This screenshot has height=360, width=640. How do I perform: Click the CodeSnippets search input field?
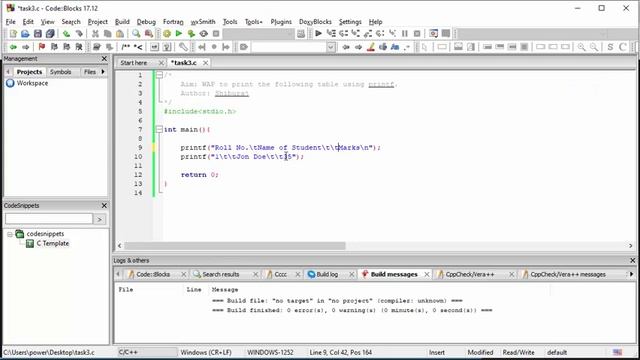click(x=49, y=219)
